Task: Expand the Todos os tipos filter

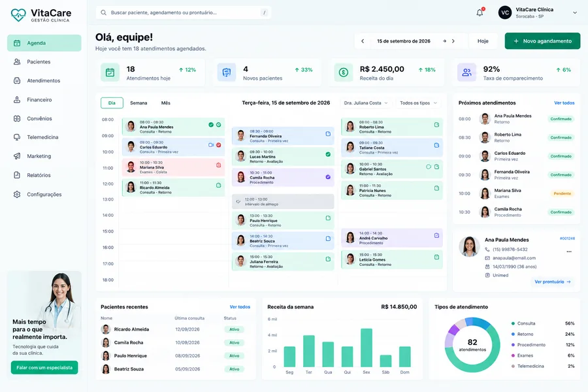Action: pos(418,103)
